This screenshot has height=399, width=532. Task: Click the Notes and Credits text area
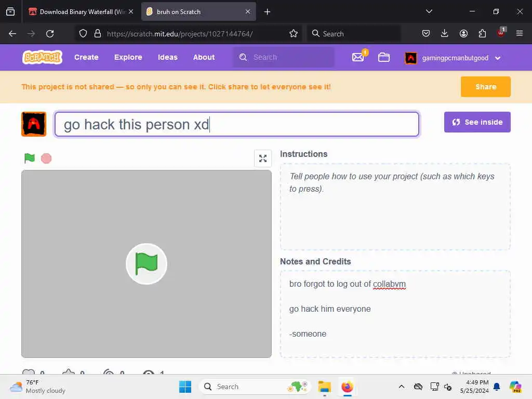click(x=395, y=314)
